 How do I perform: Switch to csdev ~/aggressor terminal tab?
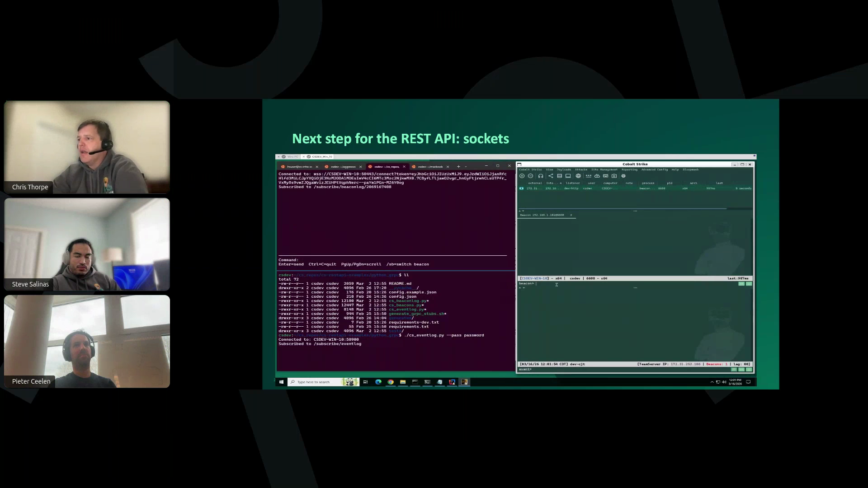343,167
